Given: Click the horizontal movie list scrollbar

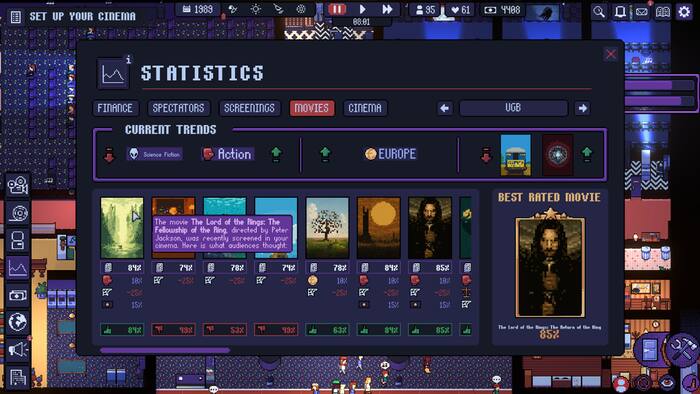Looking at the screenshot, I should 165,350.
